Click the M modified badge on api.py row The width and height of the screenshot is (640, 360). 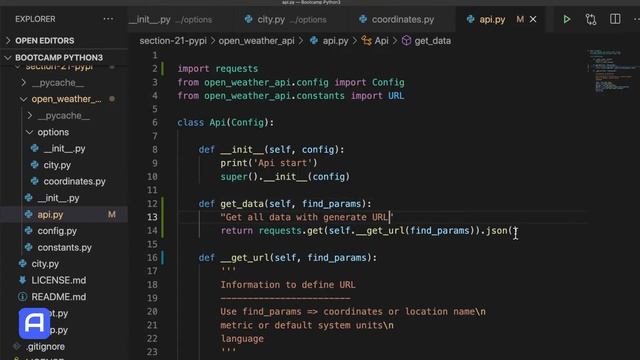click(x=111, y=214)
